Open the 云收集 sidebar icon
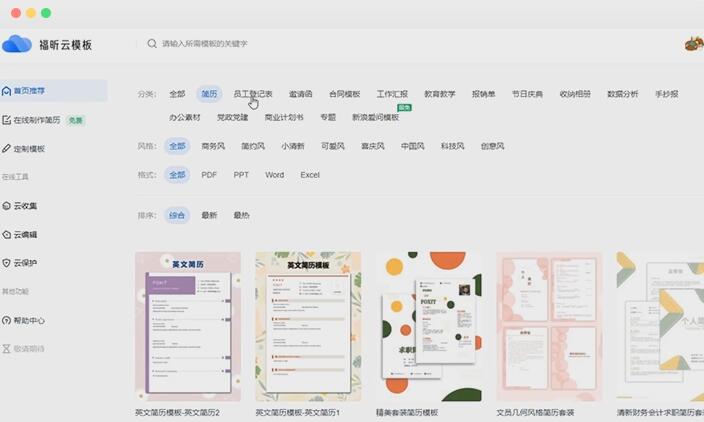Image resolution: width=704 pixels, height=422 pixels. (7, 206)
